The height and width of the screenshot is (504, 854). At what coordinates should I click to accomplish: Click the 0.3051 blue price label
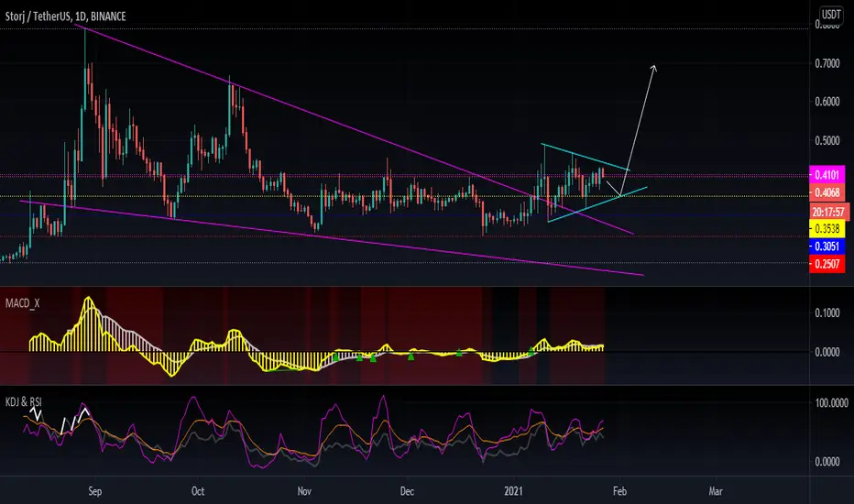point(827,247)
